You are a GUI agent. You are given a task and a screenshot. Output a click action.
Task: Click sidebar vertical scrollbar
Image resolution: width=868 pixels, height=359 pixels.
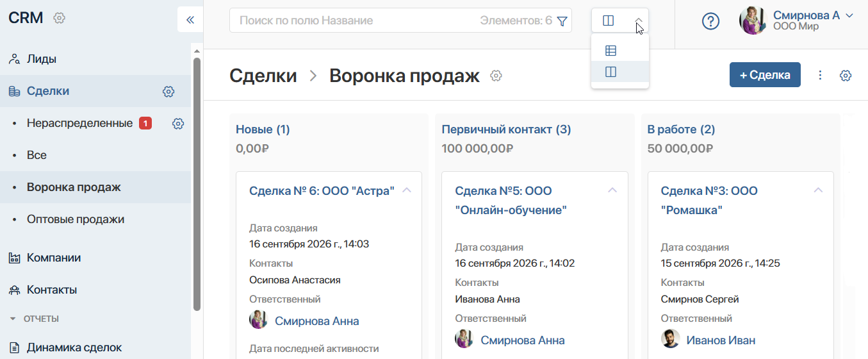click(x=197, y=185)
